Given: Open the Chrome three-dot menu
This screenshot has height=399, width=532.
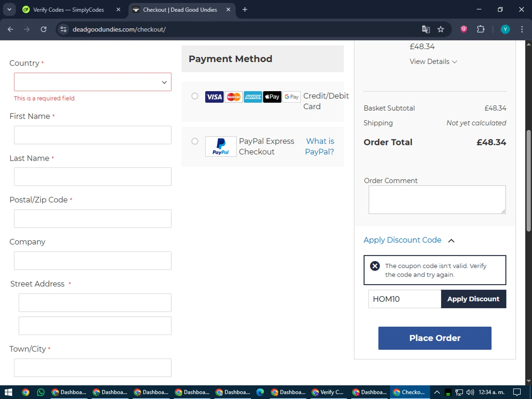Looking at the screenshot, I should (x=522, y=29).
